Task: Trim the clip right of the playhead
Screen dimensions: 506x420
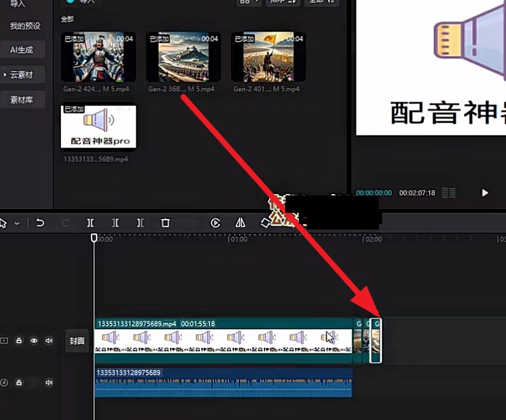Action: coord(141,223)
